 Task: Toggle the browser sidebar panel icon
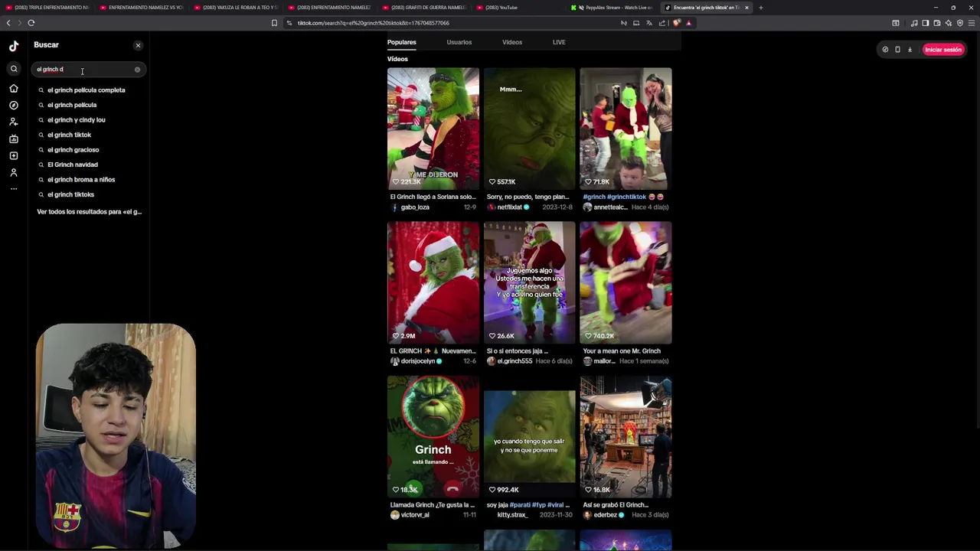(926, 23)
